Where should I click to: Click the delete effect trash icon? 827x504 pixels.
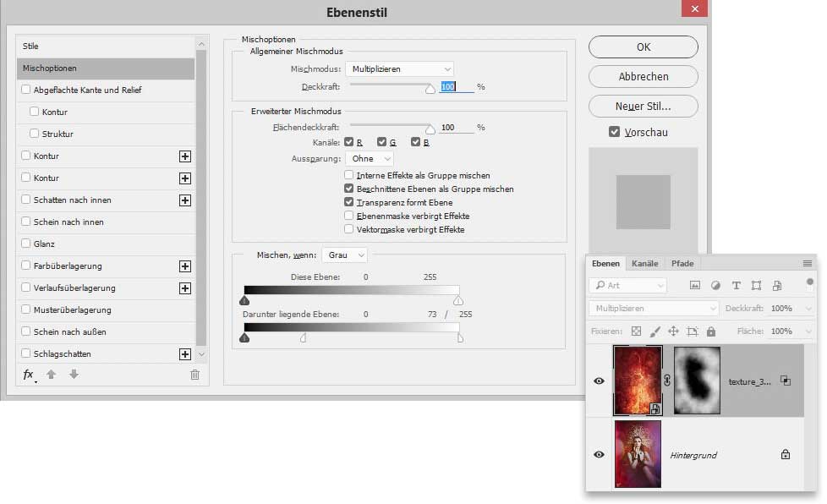coord(194,375)
